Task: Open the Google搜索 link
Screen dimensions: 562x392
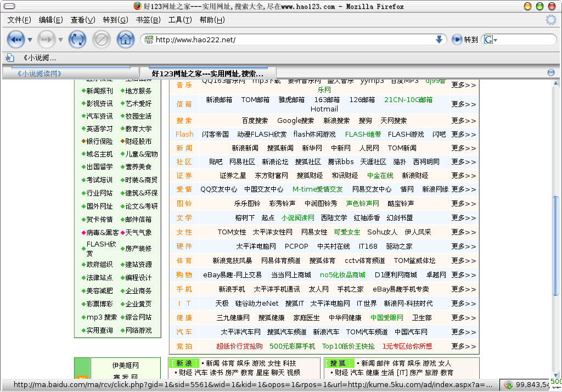Action: coord(296,120)
